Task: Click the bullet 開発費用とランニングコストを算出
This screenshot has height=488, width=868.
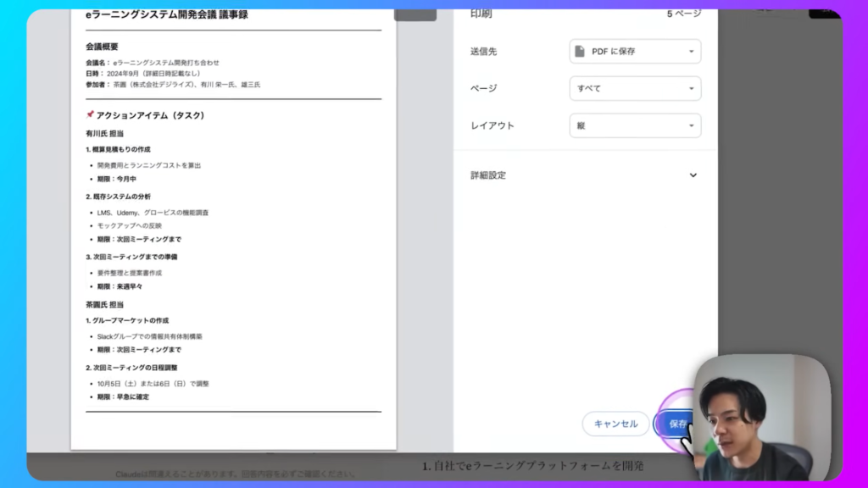Action: (149, 165)
